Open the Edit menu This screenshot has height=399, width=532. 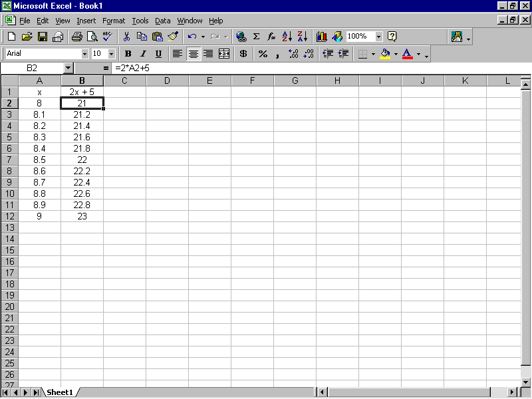pos(43,21)
